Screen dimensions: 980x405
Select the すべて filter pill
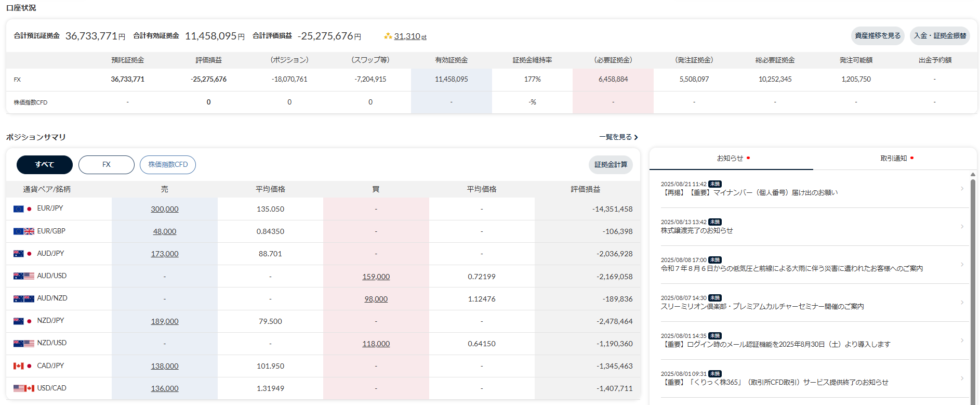tap(45, 165)
